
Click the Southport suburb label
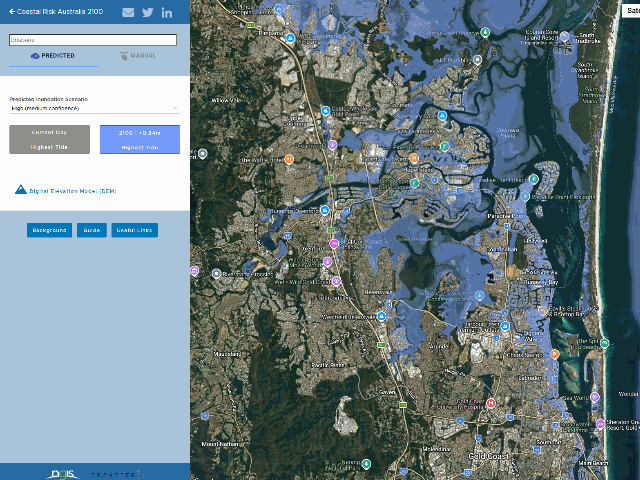(x=549, y=442)
